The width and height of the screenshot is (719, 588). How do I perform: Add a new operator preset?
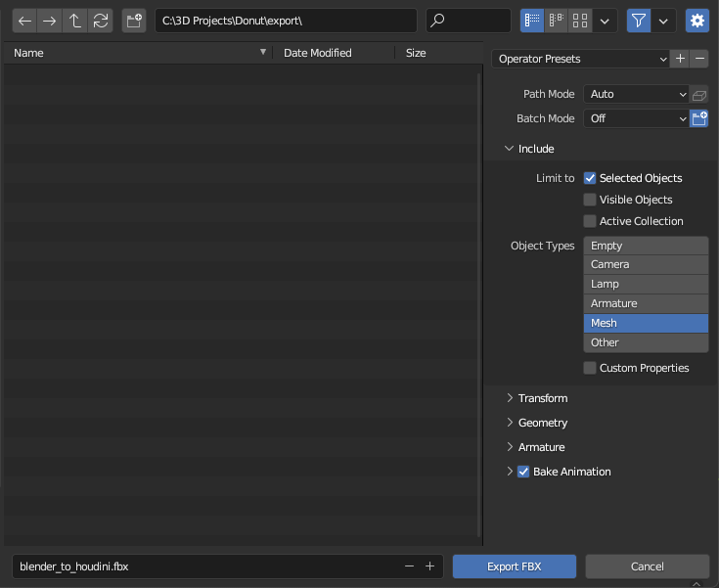click(x=680, y=59)
